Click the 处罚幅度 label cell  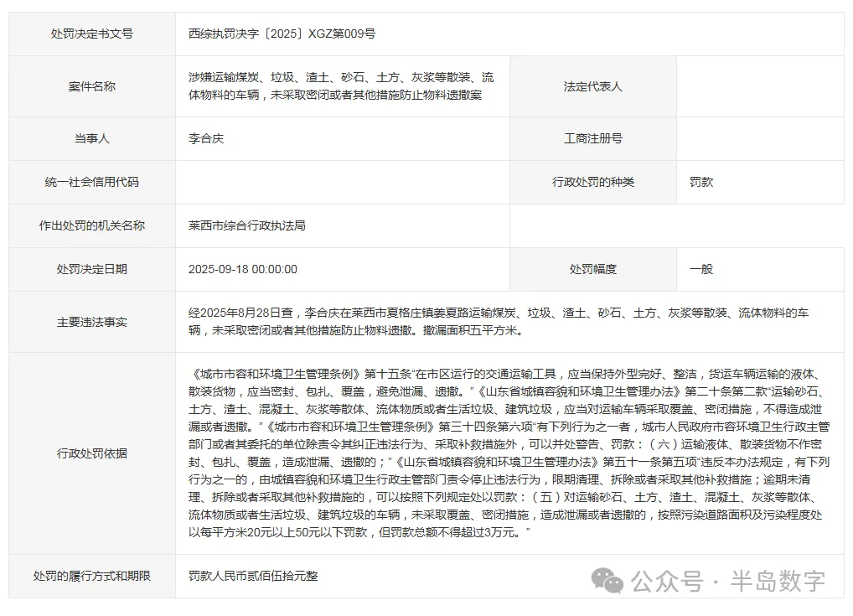click(x=593, y=269)
